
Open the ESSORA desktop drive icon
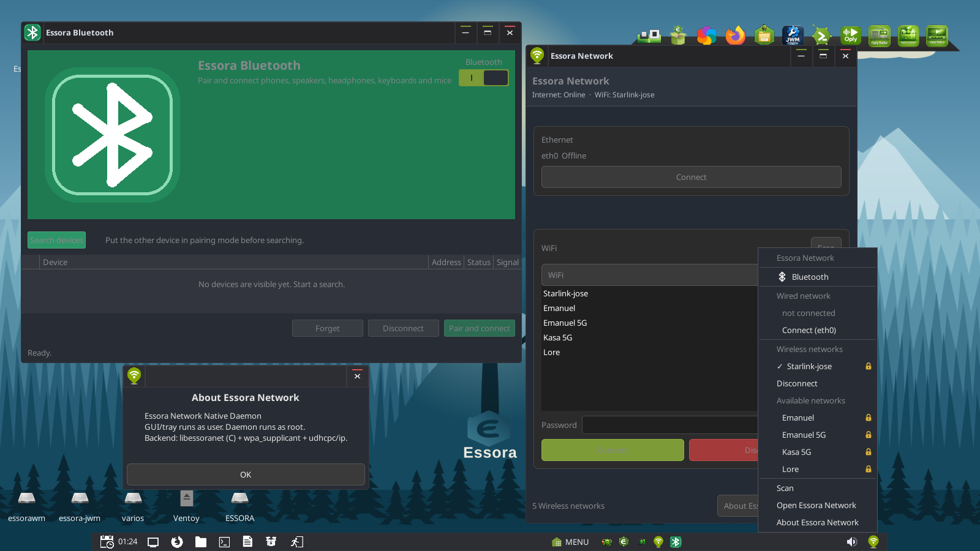tap(239, 507)
